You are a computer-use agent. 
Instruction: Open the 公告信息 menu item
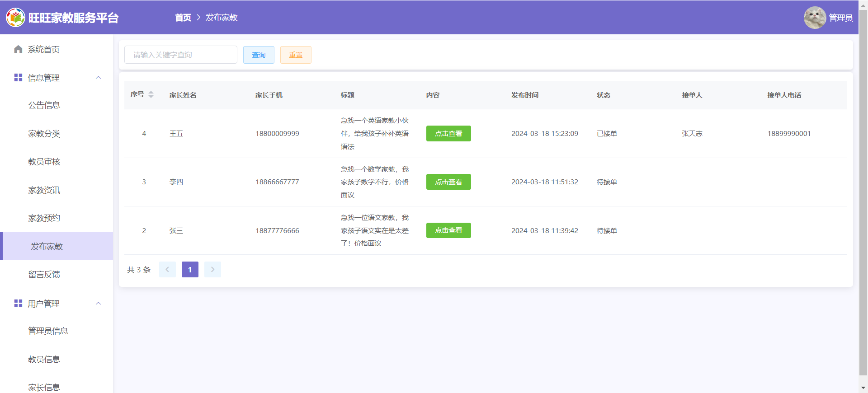pos(57,105)
